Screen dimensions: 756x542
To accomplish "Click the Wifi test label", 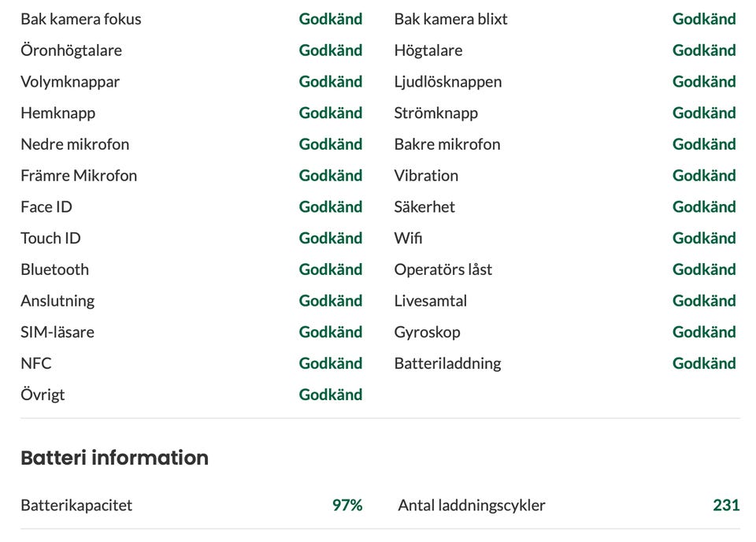I will click(x=408, y=238).
